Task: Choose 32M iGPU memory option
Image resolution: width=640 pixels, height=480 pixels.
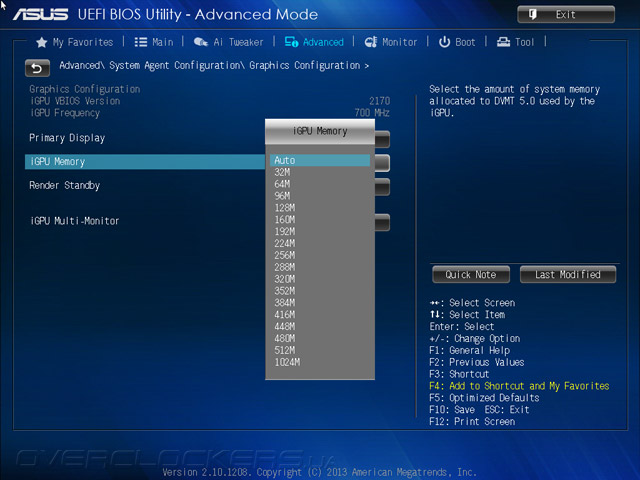Action: [282, 172]
